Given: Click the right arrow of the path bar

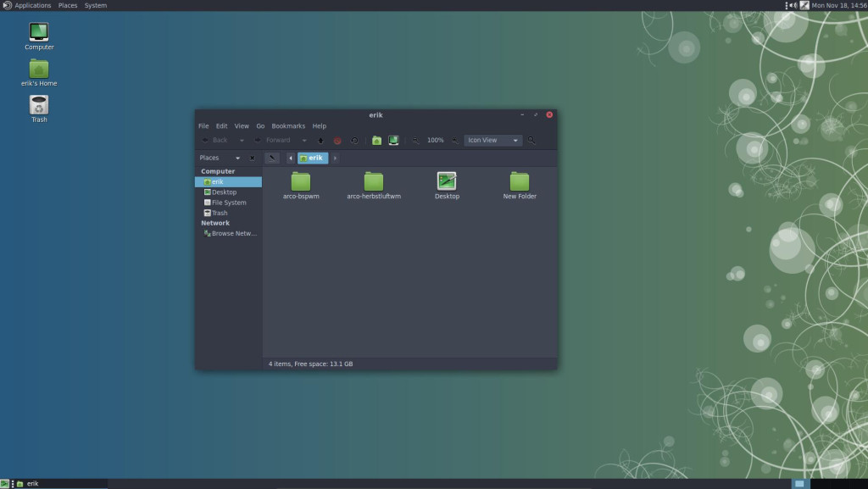Looking at the screenshot, I should point(335,158).
